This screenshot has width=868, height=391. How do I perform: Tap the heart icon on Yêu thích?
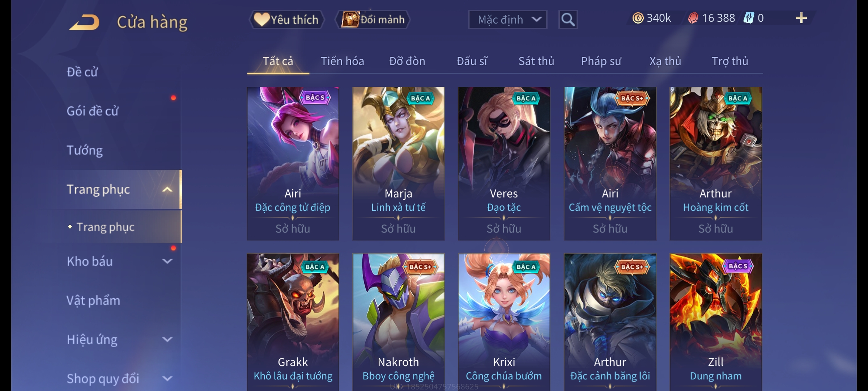tap(261, 19)
